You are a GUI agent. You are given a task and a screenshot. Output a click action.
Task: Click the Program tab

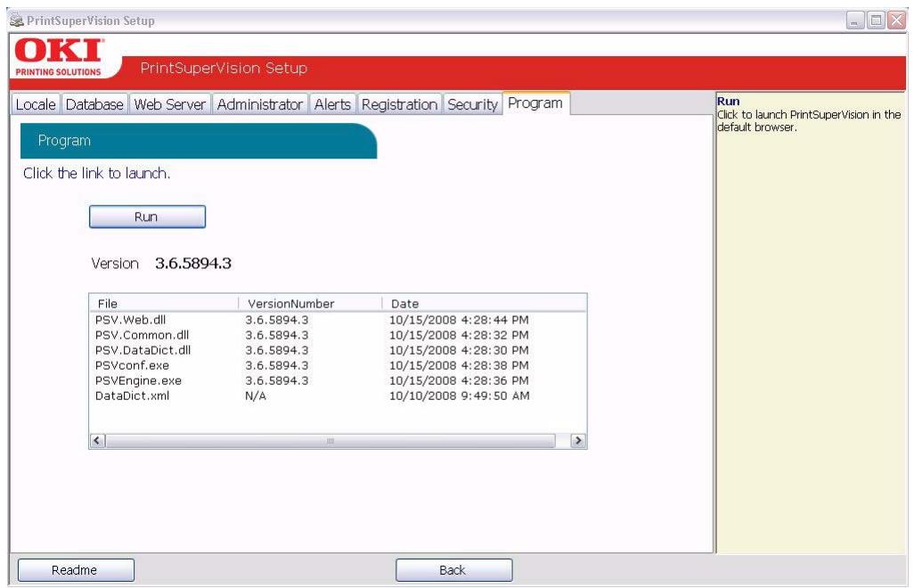pos(535,103)
